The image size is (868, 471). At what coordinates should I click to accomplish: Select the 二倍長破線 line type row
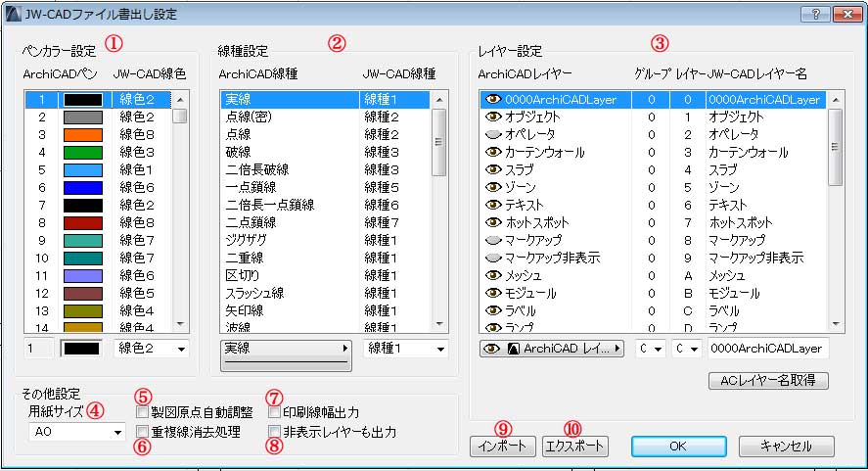tap(325, 169)
